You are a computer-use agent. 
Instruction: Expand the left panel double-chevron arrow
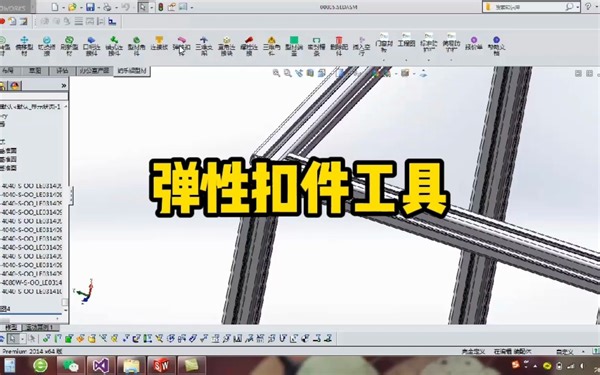(64, 86)
